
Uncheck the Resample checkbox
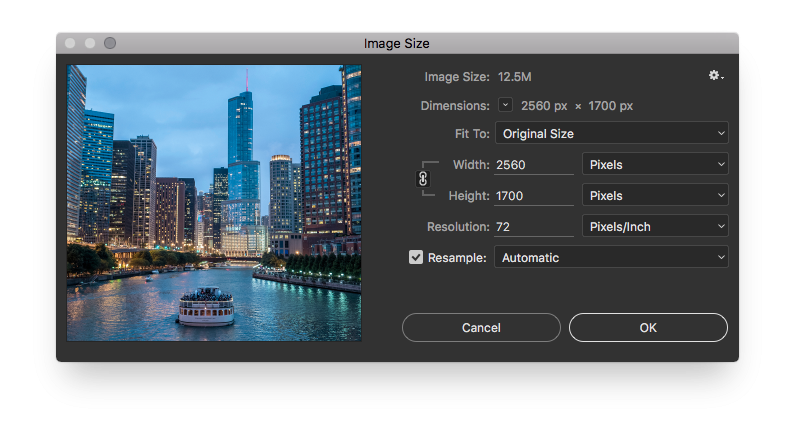(416, 258)
